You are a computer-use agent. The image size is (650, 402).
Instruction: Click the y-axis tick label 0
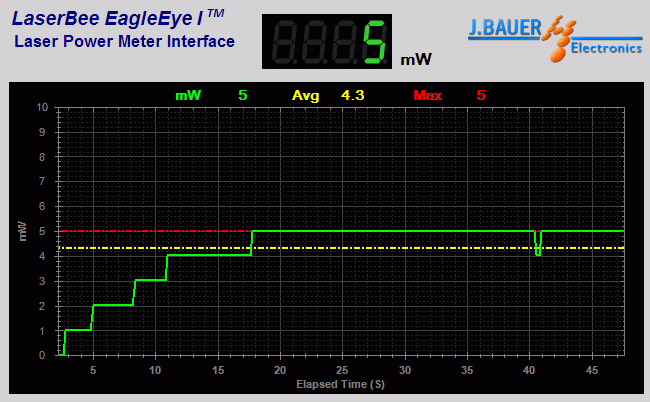click(42, 355)
